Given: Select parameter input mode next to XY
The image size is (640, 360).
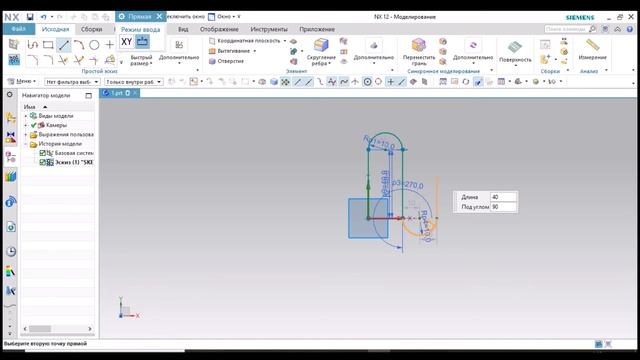Looking at the screenshot, I should click(142, 42).
